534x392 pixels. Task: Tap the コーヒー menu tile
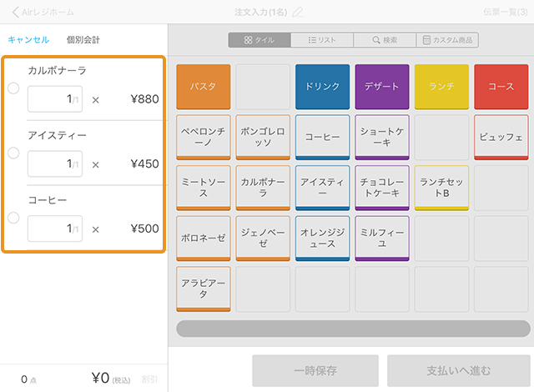323,137
